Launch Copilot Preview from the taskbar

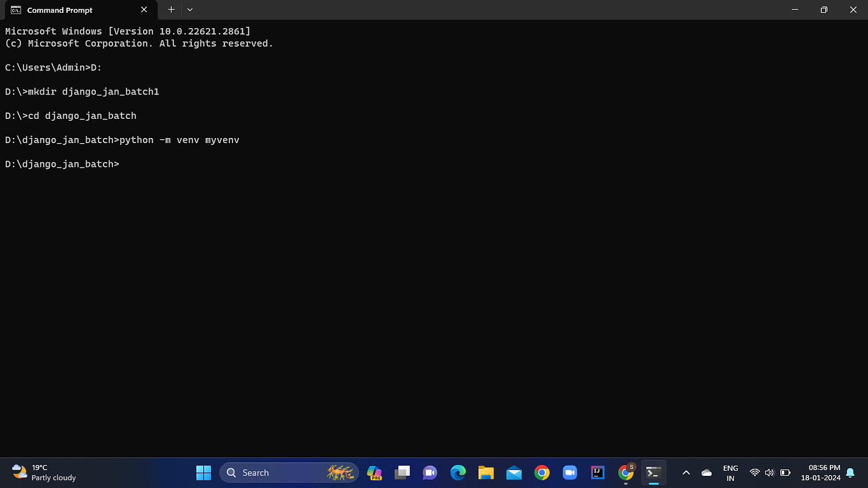[x=375, y=473]
